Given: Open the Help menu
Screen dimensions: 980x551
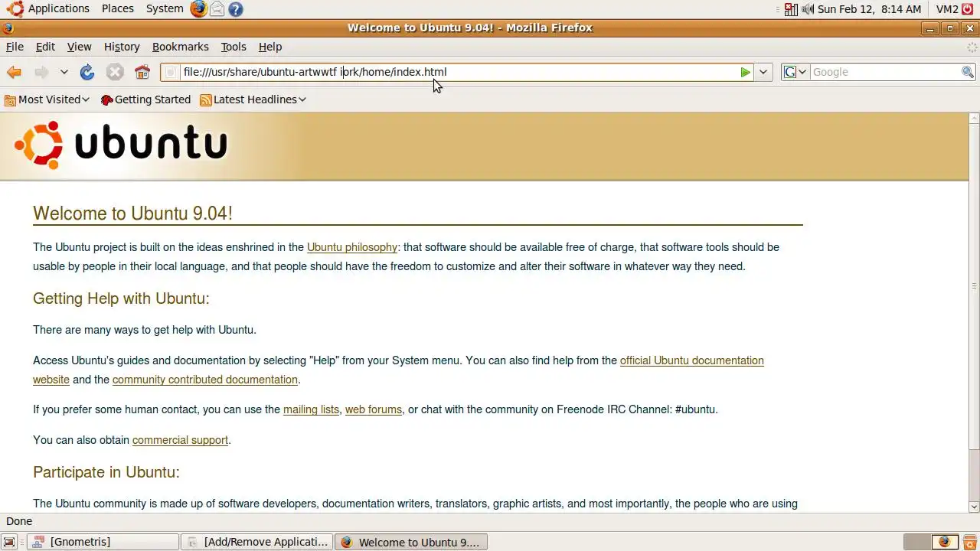Looking at the screenshot, I should coord(269,47).
